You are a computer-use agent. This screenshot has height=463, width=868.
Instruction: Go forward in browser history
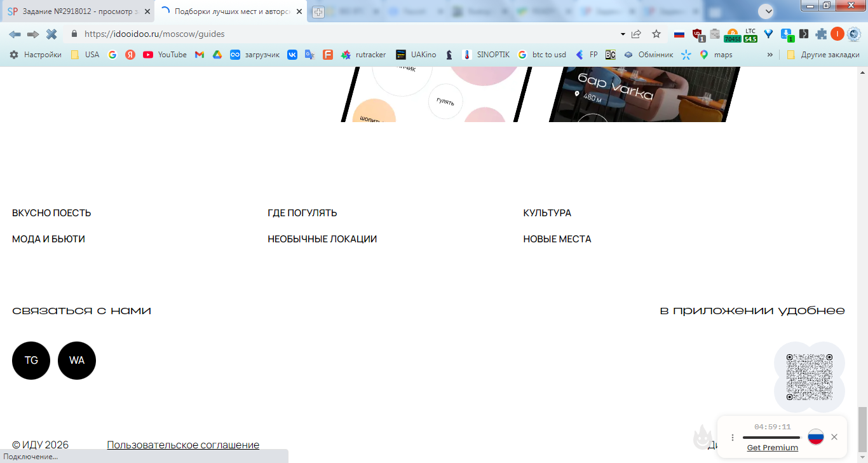33,34
